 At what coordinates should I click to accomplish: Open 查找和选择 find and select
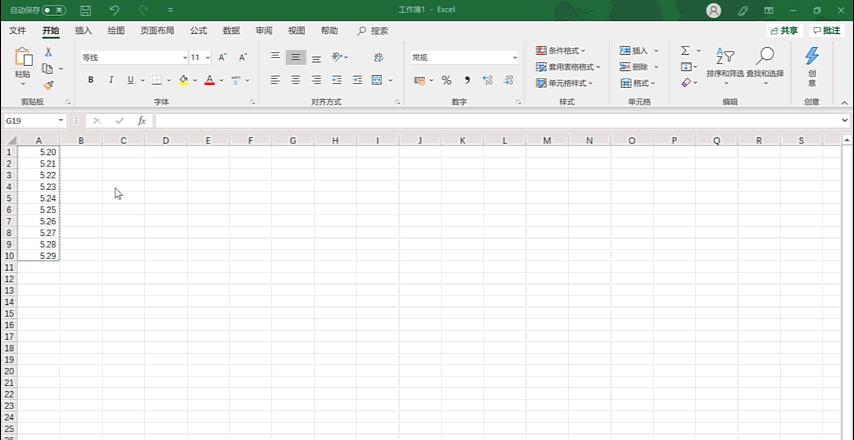[765, 66]
